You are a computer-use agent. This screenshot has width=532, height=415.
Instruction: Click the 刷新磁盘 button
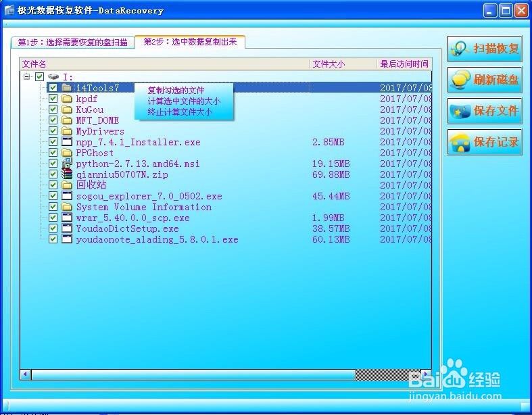point(485,80)
